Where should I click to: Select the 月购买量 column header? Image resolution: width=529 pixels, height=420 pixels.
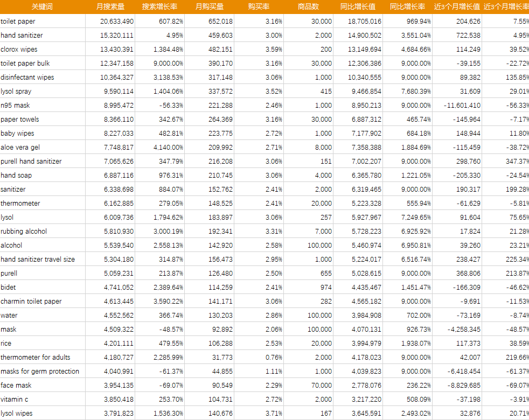pyautogui.click(x=209, y=7)
